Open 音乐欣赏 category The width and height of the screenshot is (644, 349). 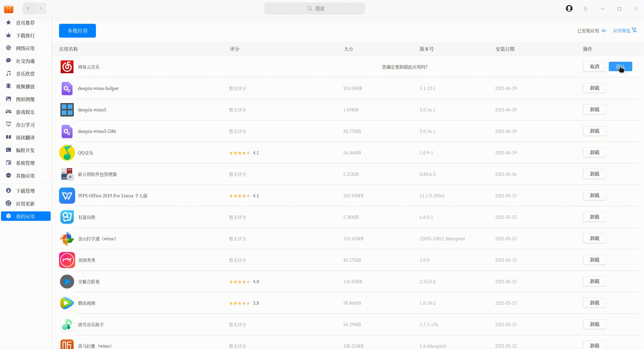(25, 74)
